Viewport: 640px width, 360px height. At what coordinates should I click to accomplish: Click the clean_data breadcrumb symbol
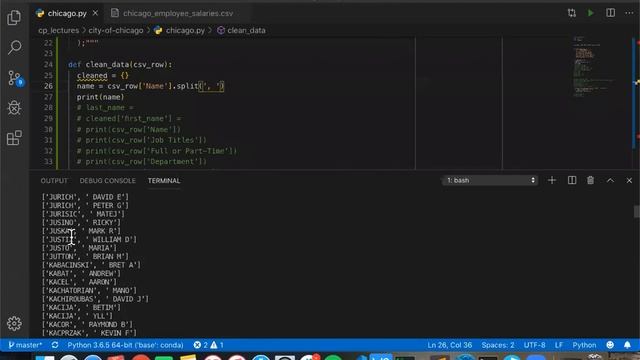(246, 30)
